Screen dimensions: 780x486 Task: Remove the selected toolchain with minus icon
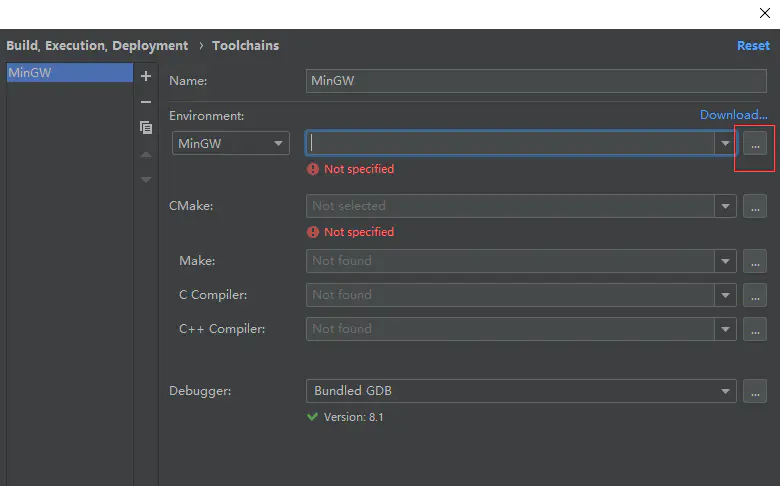coord(146,102)
